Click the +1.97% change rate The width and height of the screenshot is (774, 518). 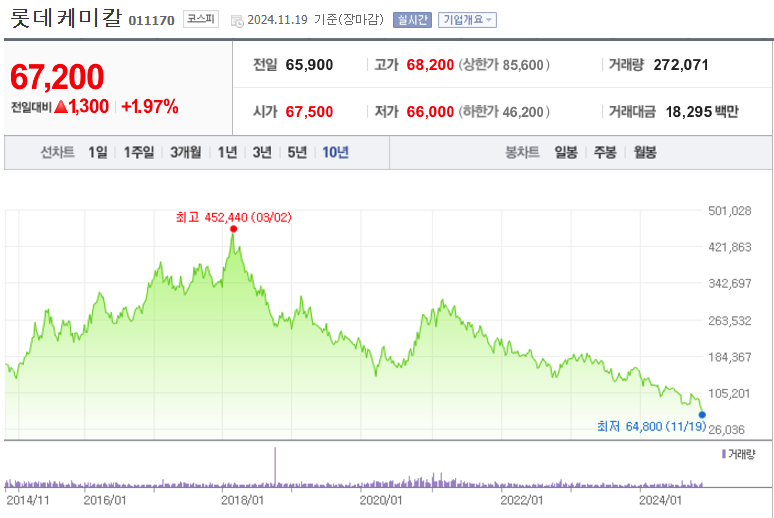click(x=150, y=106)
